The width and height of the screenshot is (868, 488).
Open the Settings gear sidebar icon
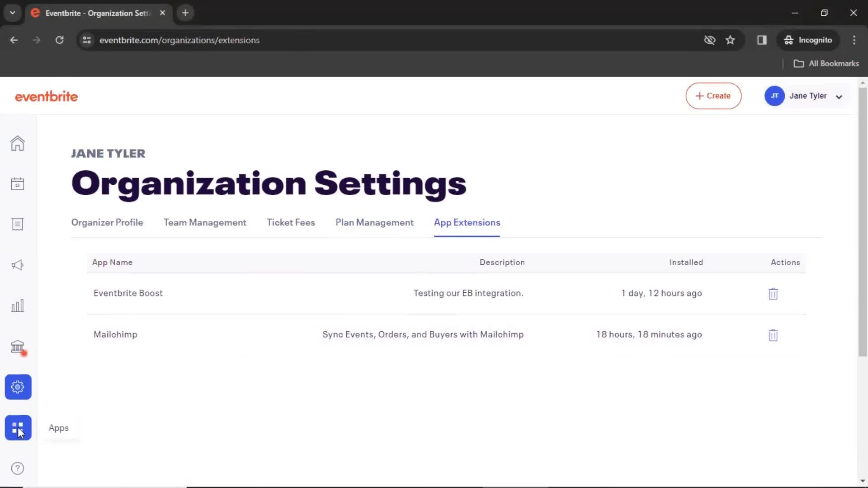pos(18,387)
